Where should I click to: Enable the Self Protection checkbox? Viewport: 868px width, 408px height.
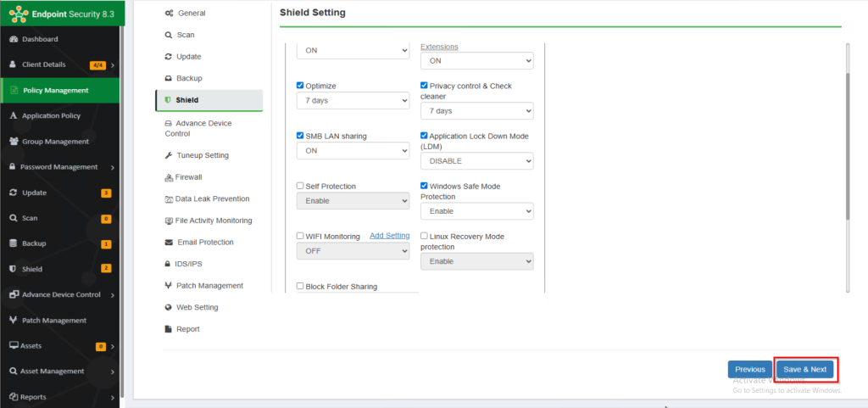click(300, 186)
